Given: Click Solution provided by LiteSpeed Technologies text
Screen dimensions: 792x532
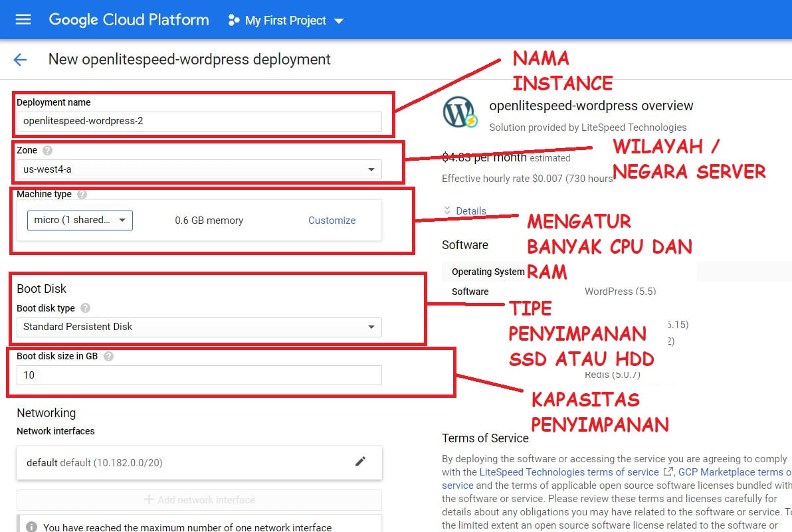Looking at the screenshot, I should 587,128.
